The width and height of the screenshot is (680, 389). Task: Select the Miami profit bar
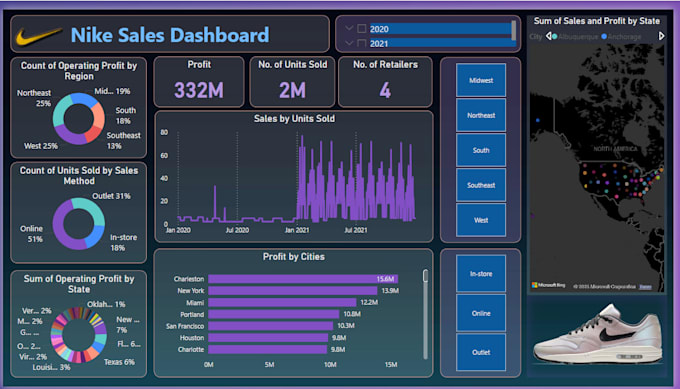coord(282,302)
